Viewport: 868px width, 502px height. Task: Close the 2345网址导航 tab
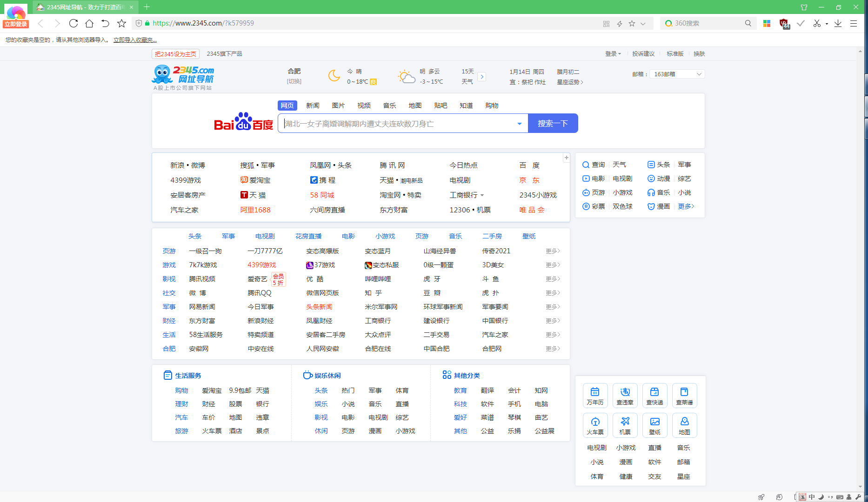point(131,7)
